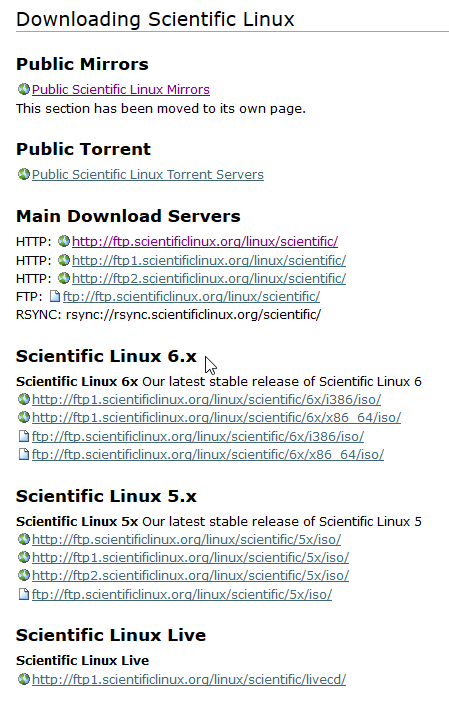Click globe icon before 6x i386 HTTP link
Viewport: 449px width, 703px height.
24,399
